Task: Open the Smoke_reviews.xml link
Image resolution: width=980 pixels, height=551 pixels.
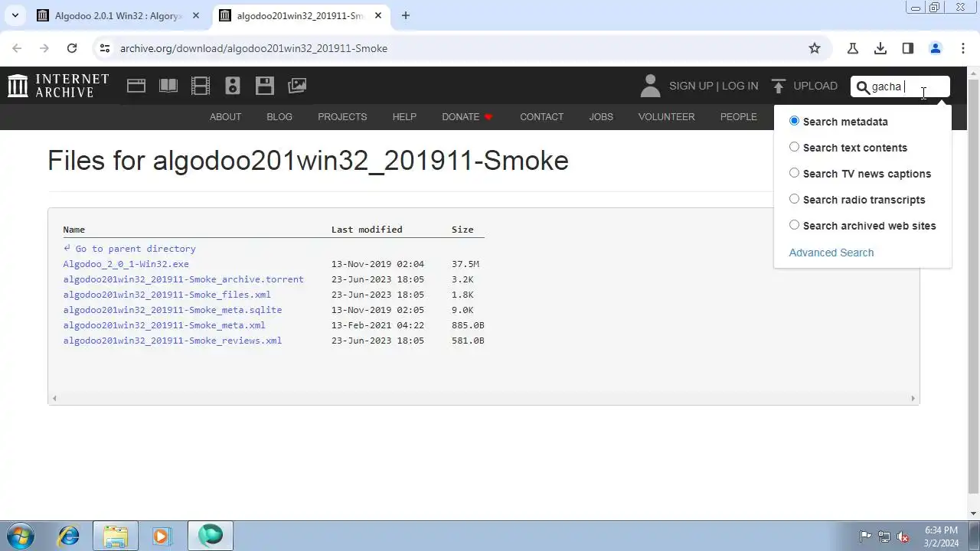Action: coord(172,341)
